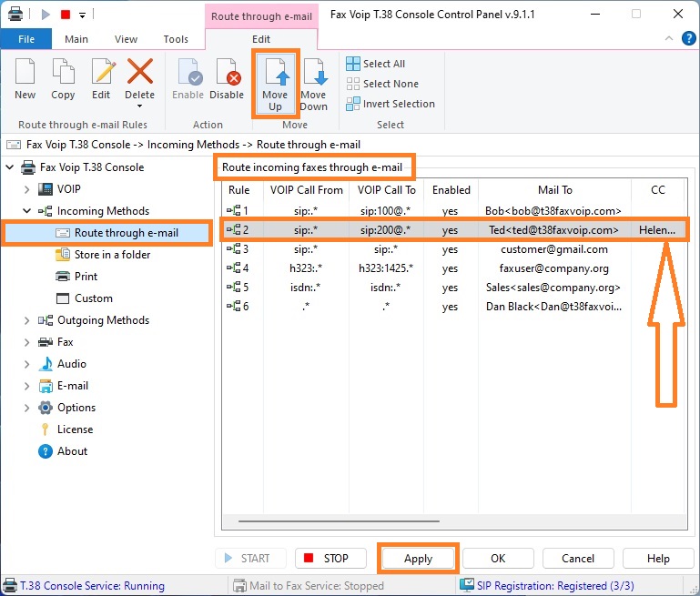The image size is (700, 596).
Task: Expand the Outgoing Methods tree node
Action: [x=26, y=320]
